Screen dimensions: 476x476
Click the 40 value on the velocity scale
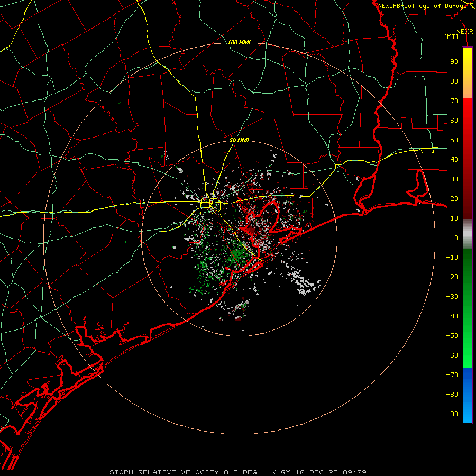coord(454,160)
